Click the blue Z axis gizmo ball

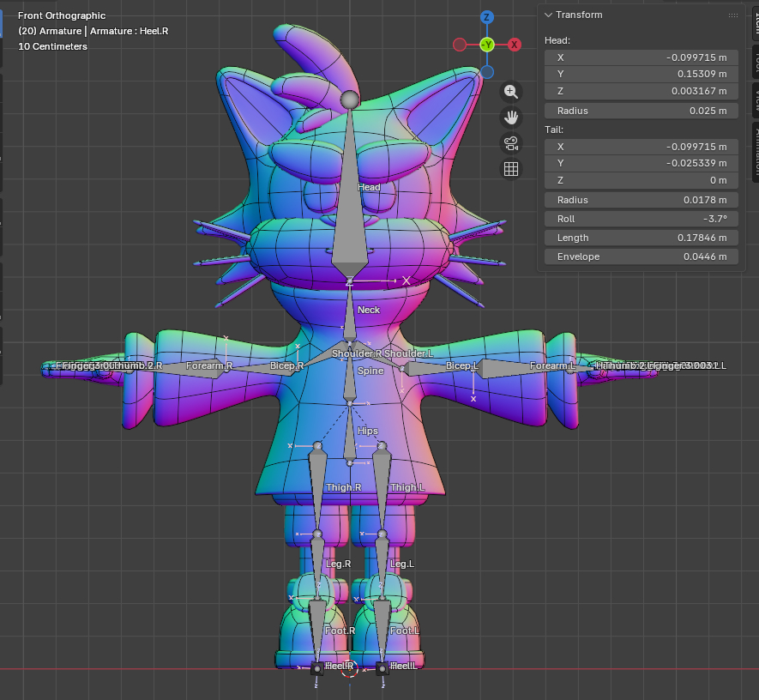pyautogui.click(x=487, y=17)
